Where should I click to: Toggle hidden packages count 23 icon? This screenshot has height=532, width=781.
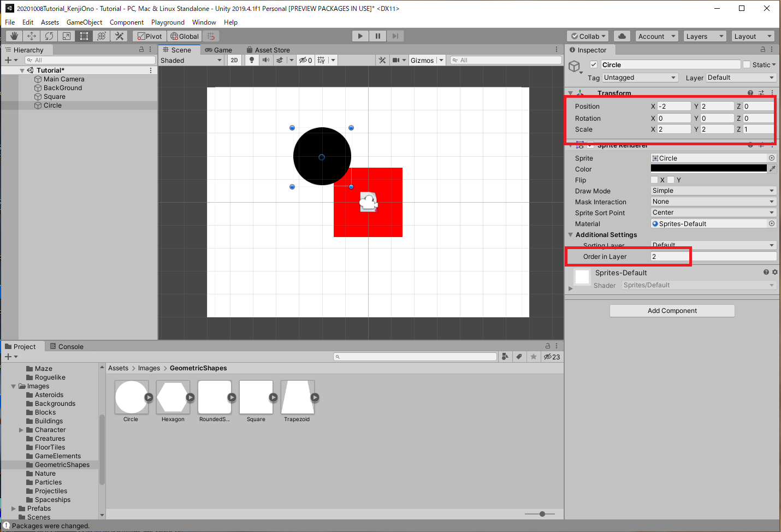coord(552,357)
